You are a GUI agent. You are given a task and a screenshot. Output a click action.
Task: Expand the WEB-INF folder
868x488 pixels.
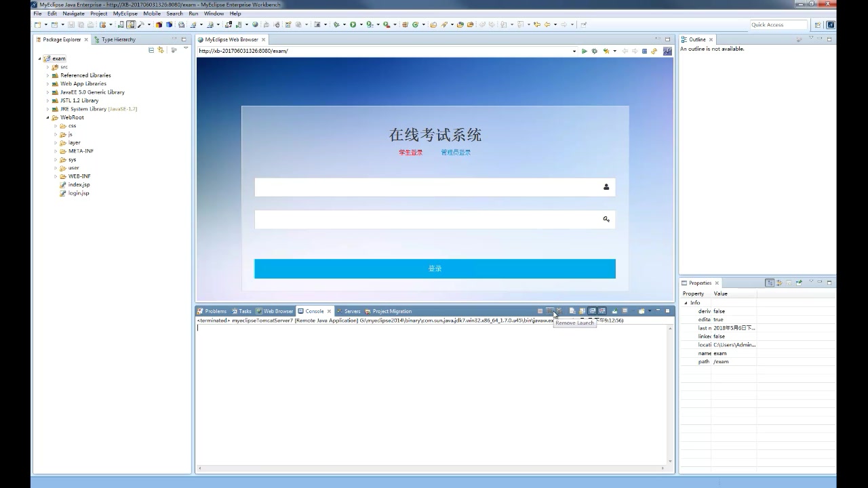(x=56, y=176)
